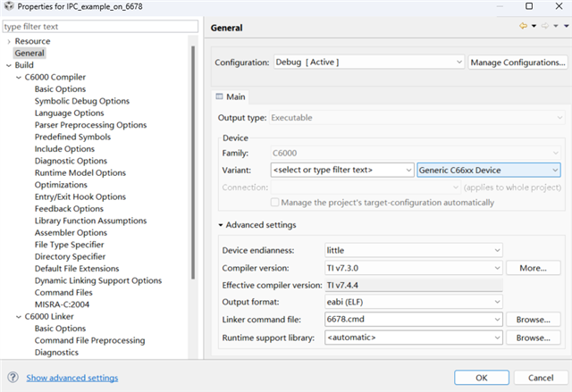
Task: Click the Properties window title icon
Action: tap(9, 8)
